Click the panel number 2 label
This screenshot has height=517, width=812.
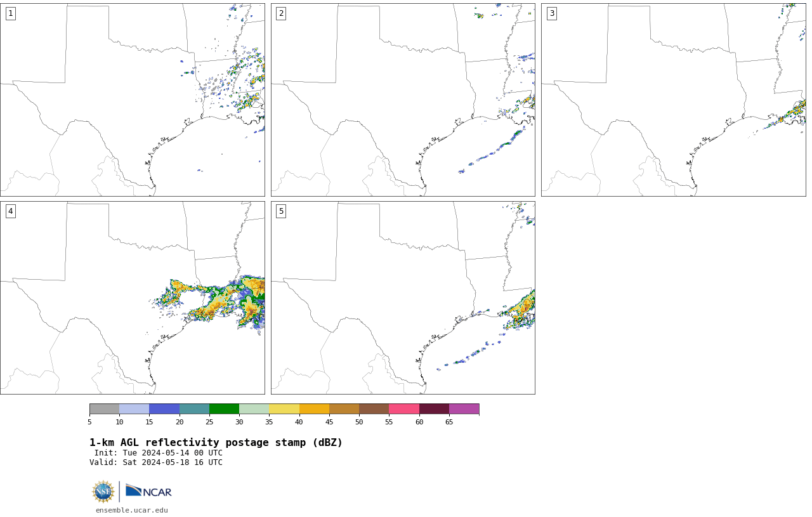coord(281,13)
